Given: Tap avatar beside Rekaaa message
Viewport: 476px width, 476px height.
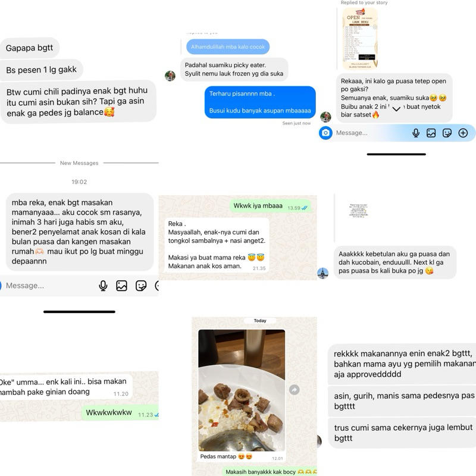Looking at the screenshot, I should pos(325,117).
